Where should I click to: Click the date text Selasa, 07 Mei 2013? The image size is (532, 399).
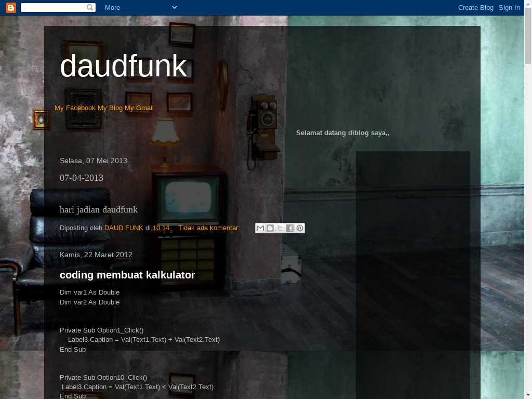tap(94, 161)
